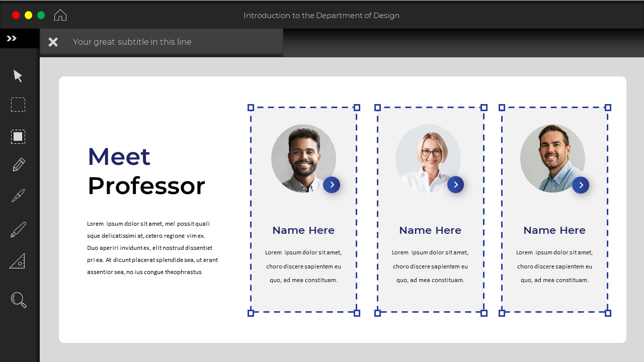The height and width of the screenshot is (362, 644).
Task: Click the rightmost card's circular arrow
Action: (580, 185)
